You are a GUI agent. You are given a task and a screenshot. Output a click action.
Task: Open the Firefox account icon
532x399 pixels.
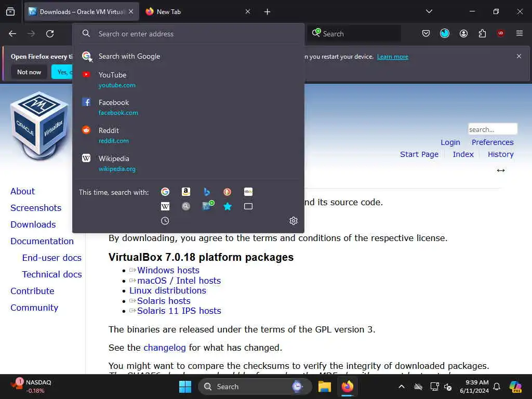[x=463, y=34]
